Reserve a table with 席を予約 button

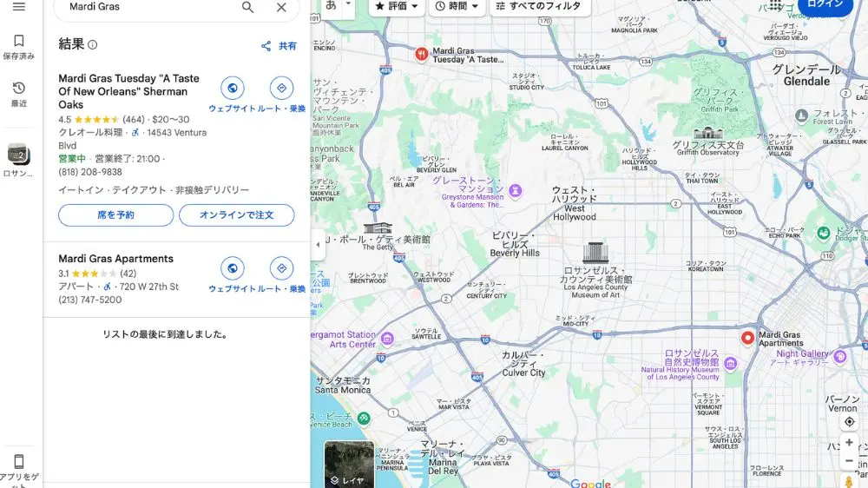(x=115, y=215)
